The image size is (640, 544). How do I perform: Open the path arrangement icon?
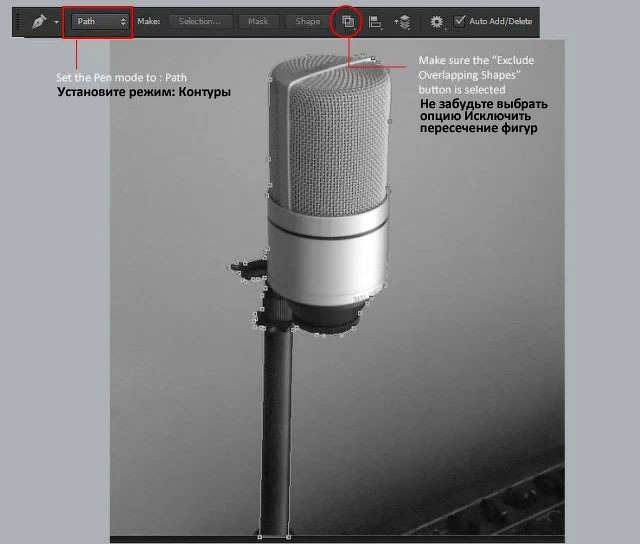pyautogui.click(x=402, y=22)
